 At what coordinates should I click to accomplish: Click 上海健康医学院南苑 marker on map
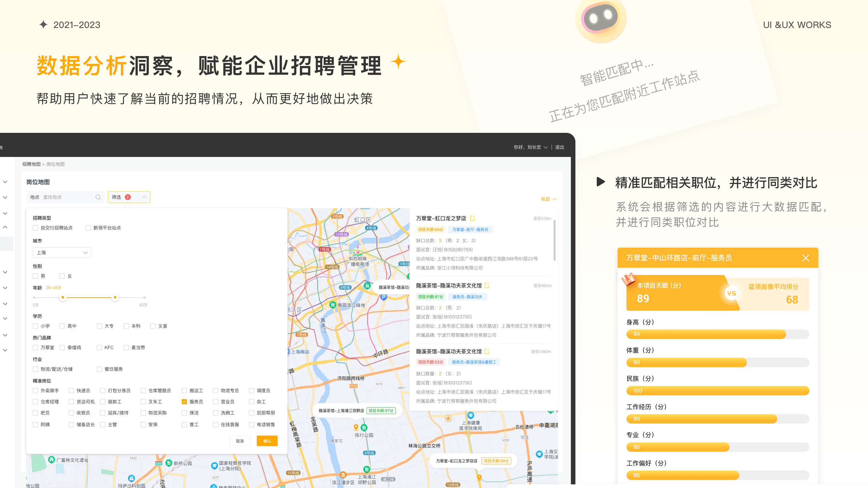click(471, 415)
